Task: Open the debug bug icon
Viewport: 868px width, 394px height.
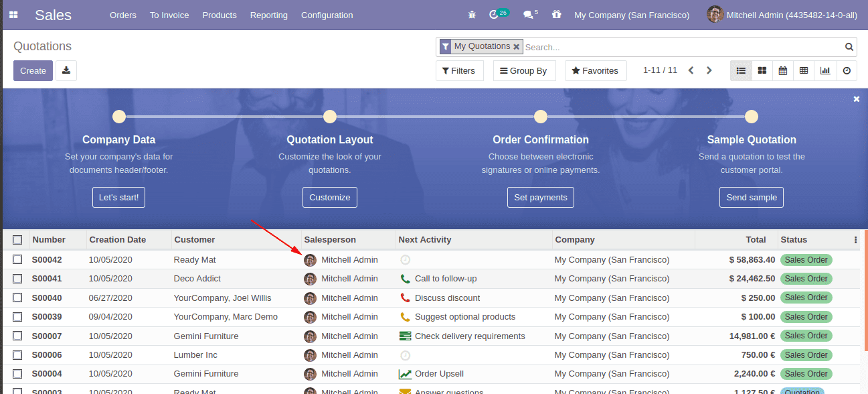Action: point(472,15)
